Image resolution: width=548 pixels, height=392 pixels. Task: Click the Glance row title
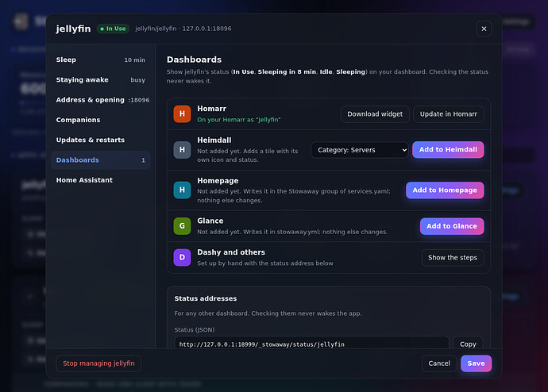click(x=210, y=221)
